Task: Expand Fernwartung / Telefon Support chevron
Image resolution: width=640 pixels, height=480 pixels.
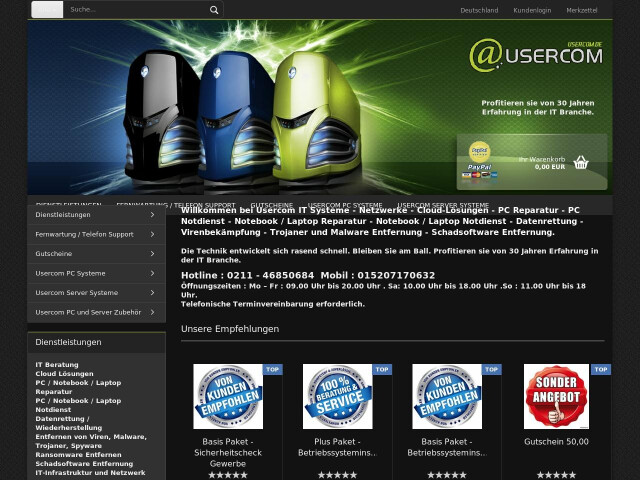Action: (x=152, y=234)
